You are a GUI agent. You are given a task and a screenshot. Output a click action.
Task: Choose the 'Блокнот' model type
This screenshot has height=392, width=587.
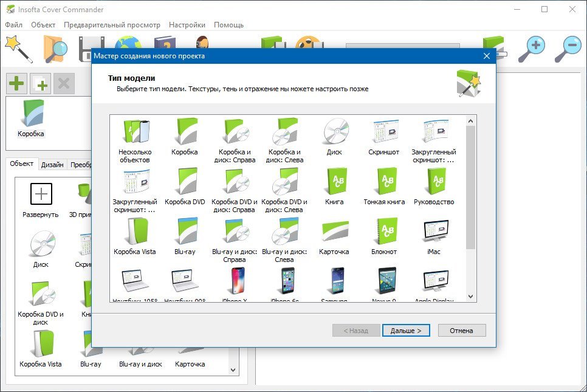384,237
